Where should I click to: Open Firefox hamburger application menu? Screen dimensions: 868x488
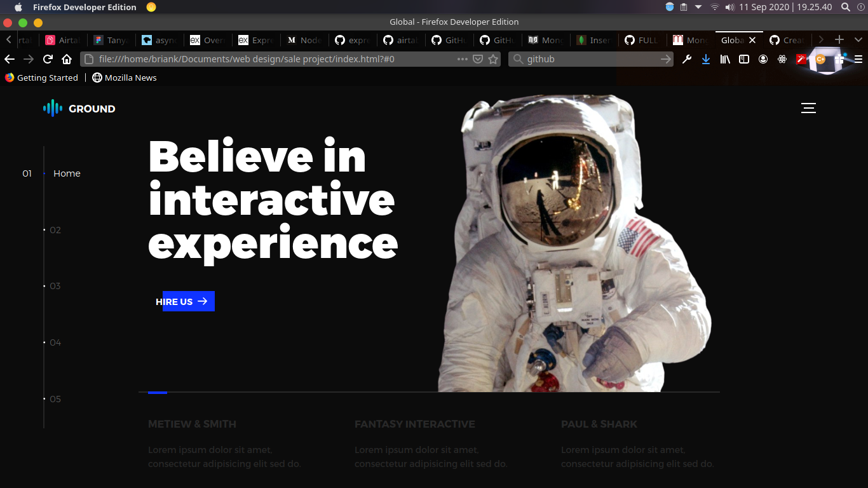858,59
